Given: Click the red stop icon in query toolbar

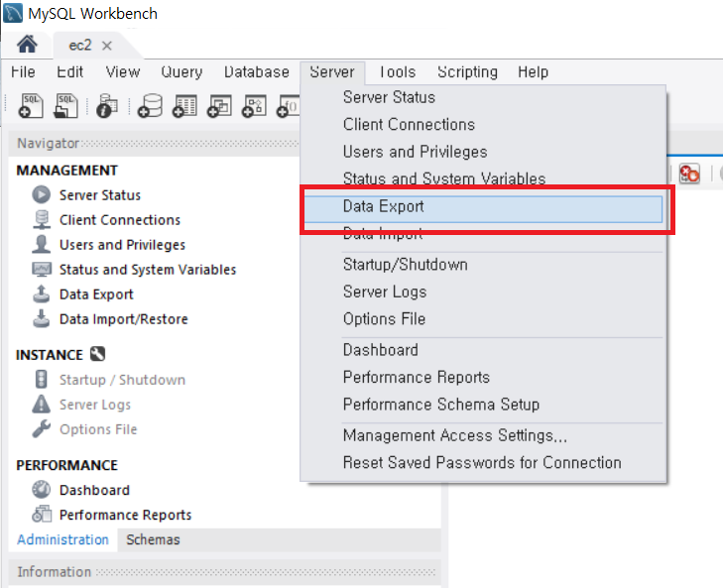Looking at the screenshot, I should (x=689, y=174).
